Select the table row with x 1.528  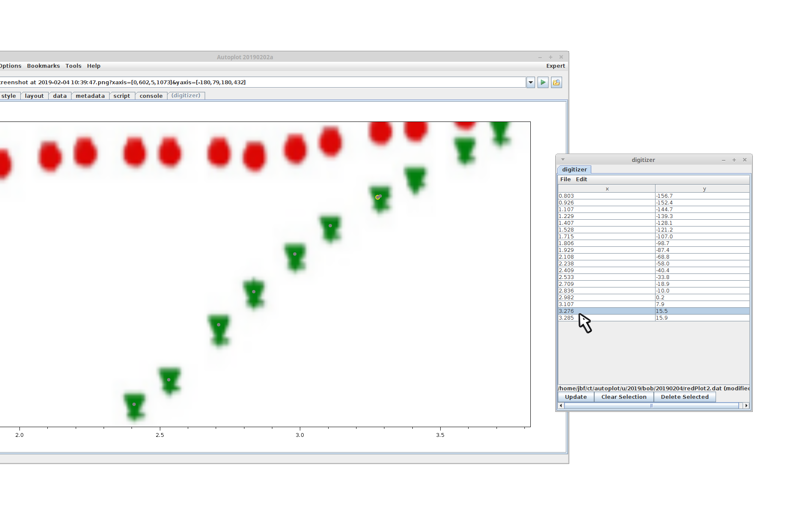pos(654,230)
